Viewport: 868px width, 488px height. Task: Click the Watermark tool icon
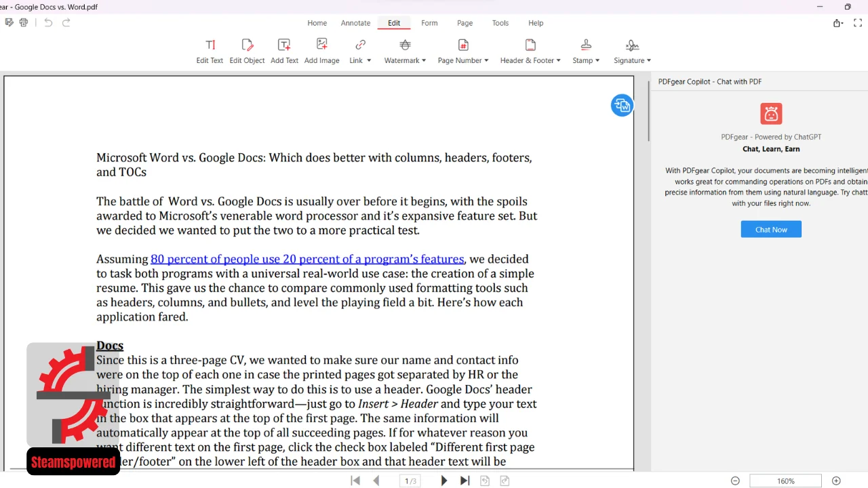(x=405, y=45)
